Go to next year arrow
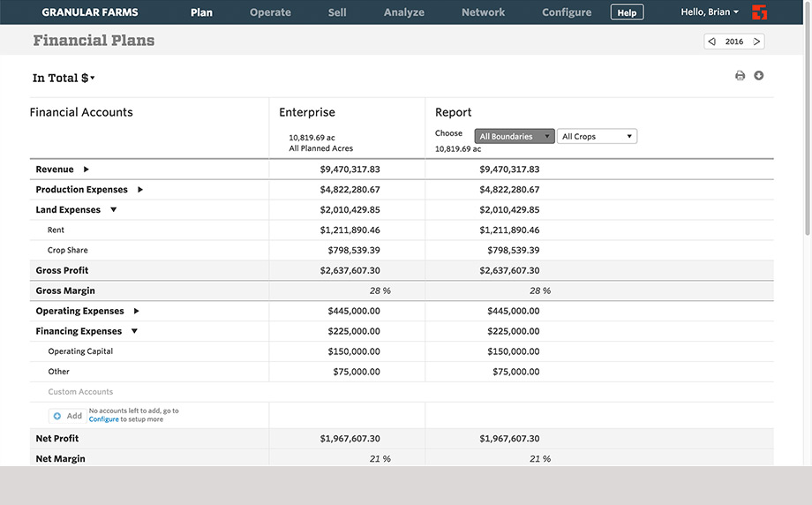 [x=756, y=41]
